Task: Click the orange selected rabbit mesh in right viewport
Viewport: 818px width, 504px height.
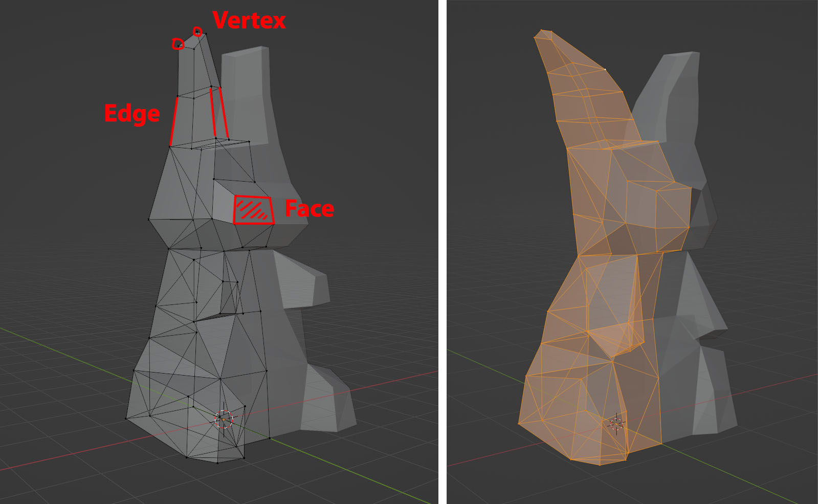Action: (x=605, y=248)
